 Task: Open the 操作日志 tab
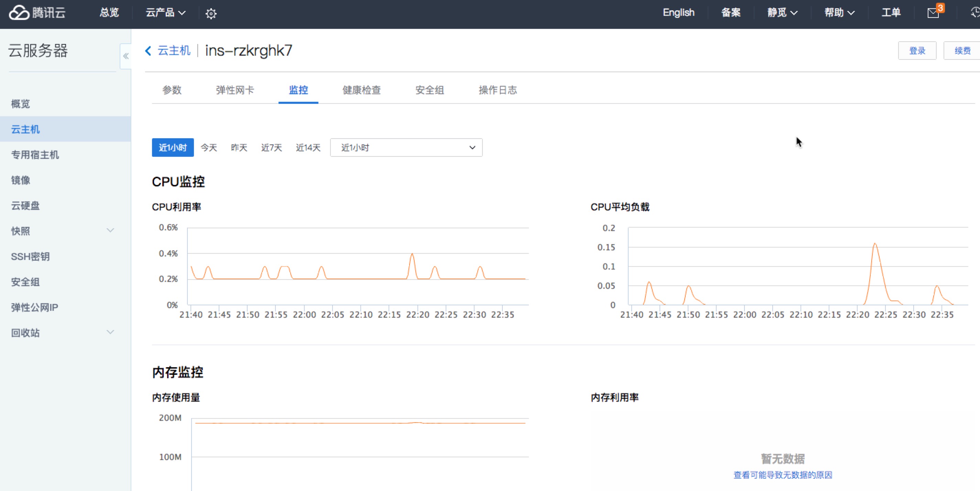click(x=498, y=90)
